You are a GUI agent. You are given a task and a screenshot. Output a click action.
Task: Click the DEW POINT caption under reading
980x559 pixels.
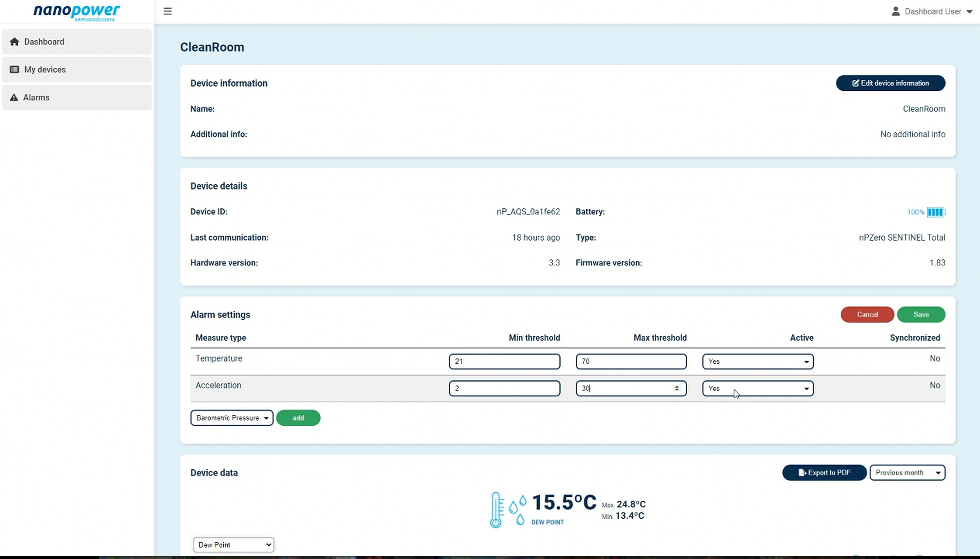547,522
